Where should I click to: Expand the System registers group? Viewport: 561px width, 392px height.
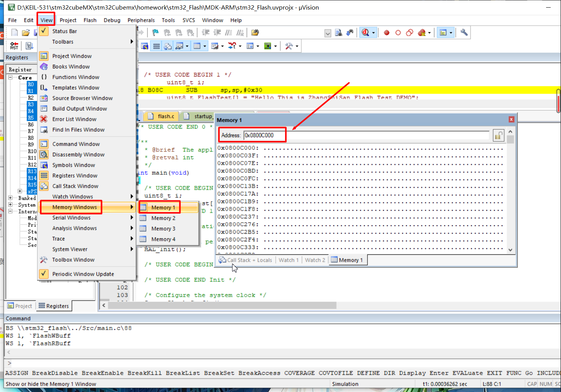[11, 205]
